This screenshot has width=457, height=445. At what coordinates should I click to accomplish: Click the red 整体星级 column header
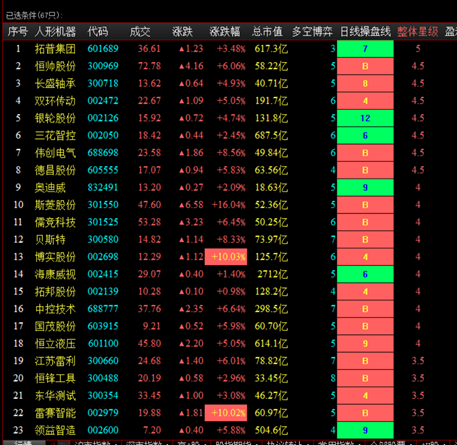click(418, 32)
